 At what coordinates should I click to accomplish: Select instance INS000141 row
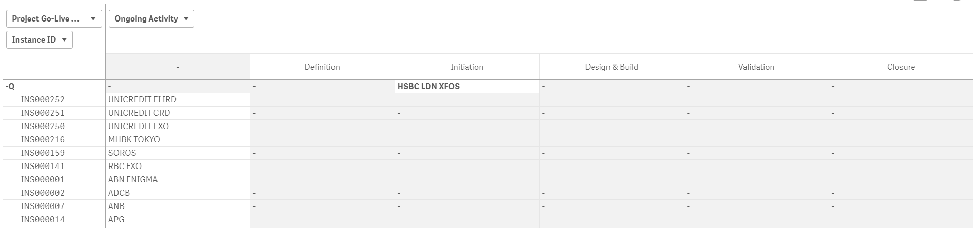click(43, 167)
